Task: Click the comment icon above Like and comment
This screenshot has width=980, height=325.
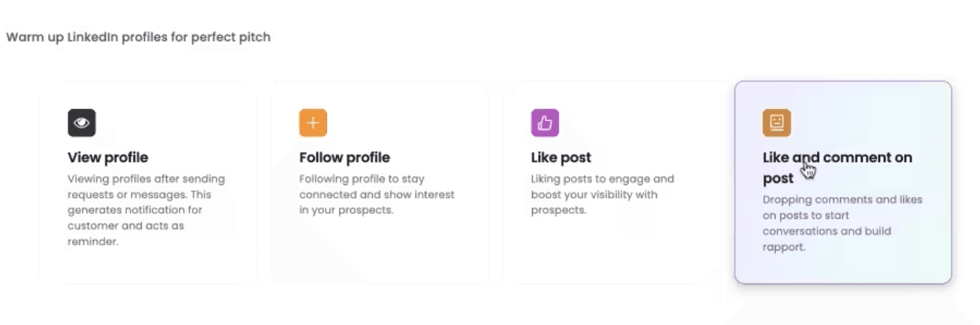Action: (x=776, y=123)
